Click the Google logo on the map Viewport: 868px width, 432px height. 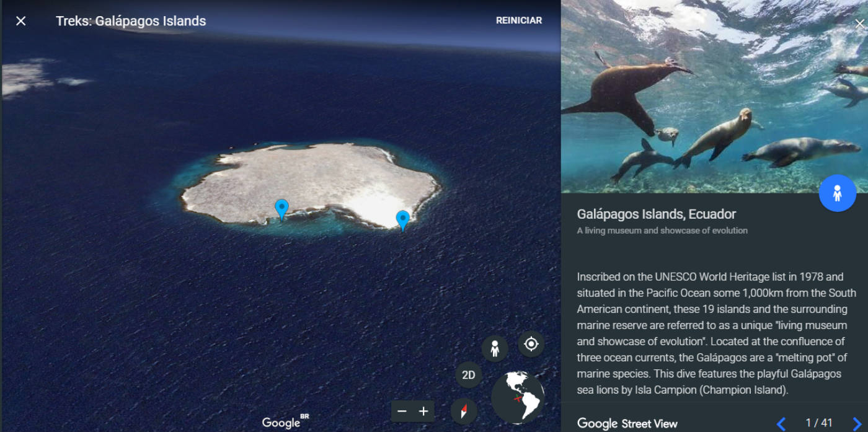[285, 422]
